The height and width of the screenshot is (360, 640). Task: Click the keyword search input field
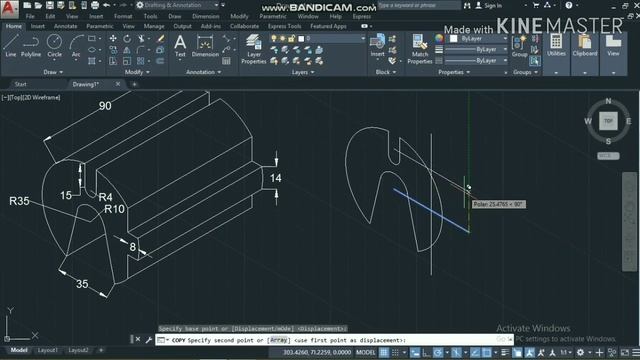pos(419,5)
